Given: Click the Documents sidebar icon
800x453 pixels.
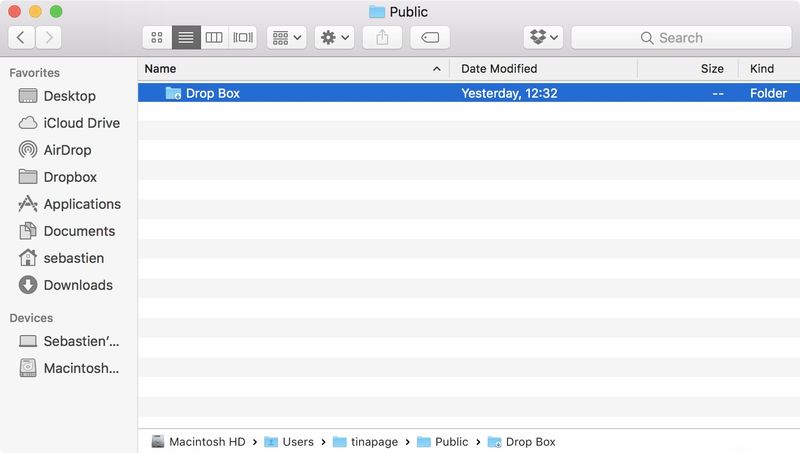Looking at the screenshot, I should [x=28, y=231].
